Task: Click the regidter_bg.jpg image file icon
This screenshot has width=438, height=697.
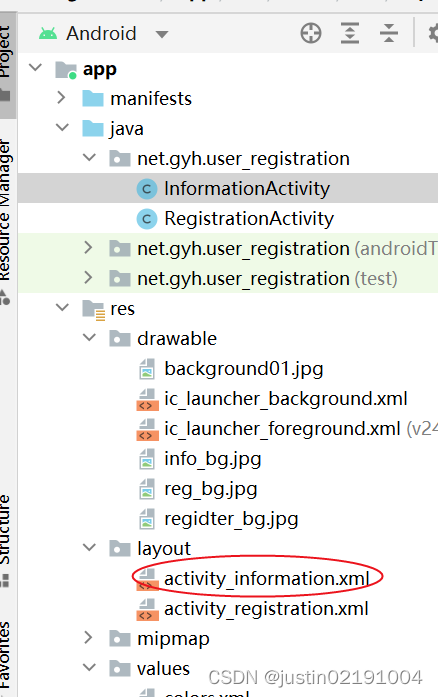Action: (147, 519)
